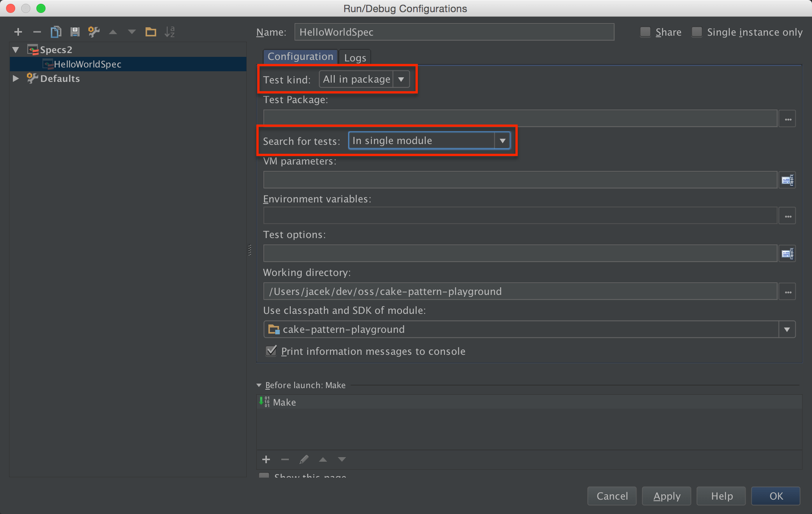Apply the current configuration changes

click(666, 496)
